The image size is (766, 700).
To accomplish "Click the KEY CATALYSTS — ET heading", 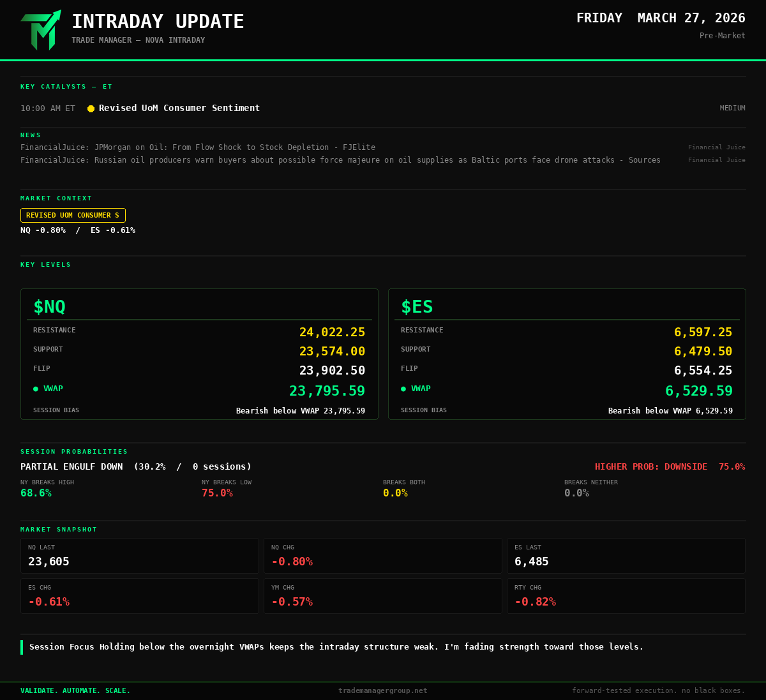I will pyautogui.click(x=66, y=87).
